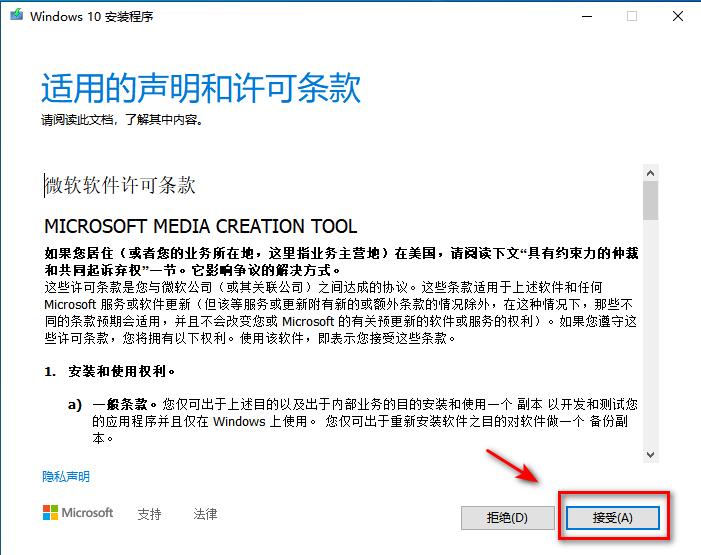Open the 法律 legal link
This screenshot has width=701, height=555.
pos(205,514)
